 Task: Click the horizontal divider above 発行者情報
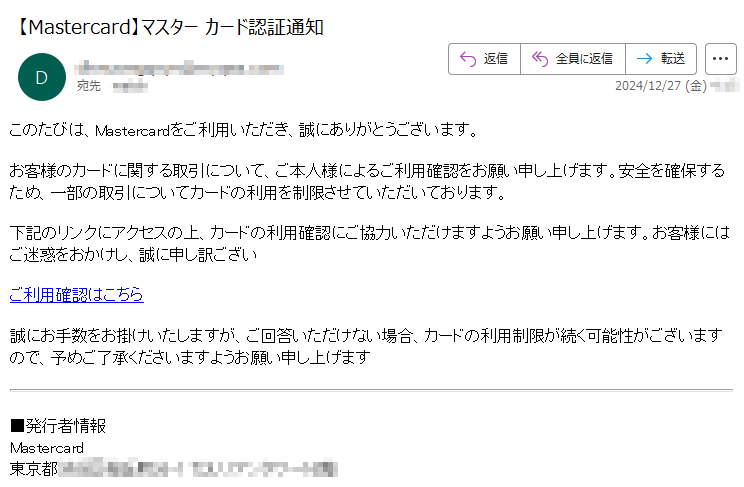click(372, 390)
